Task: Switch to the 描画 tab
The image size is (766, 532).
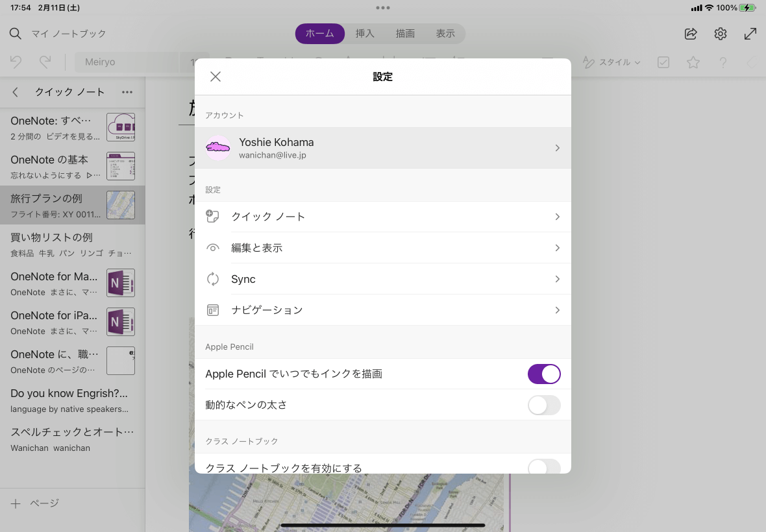Action: (x=405, y=34)
